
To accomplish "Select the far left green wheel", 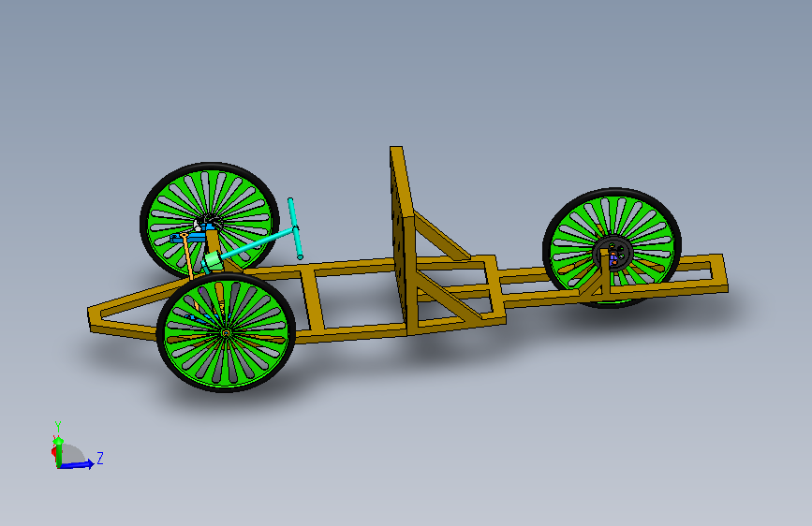I will [209, 220].
